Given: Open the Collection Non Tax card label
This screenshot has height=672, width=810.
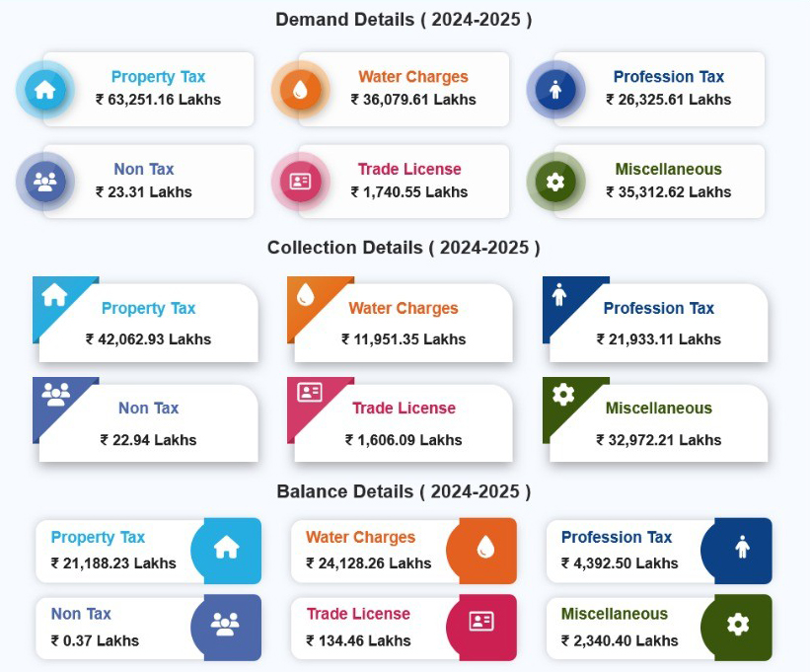Looking at the screenshot, I should point(148,408).
